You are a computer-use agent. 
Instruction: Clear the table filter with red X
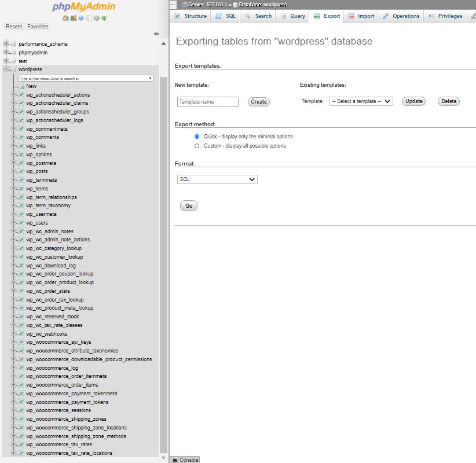pos(150,78)
